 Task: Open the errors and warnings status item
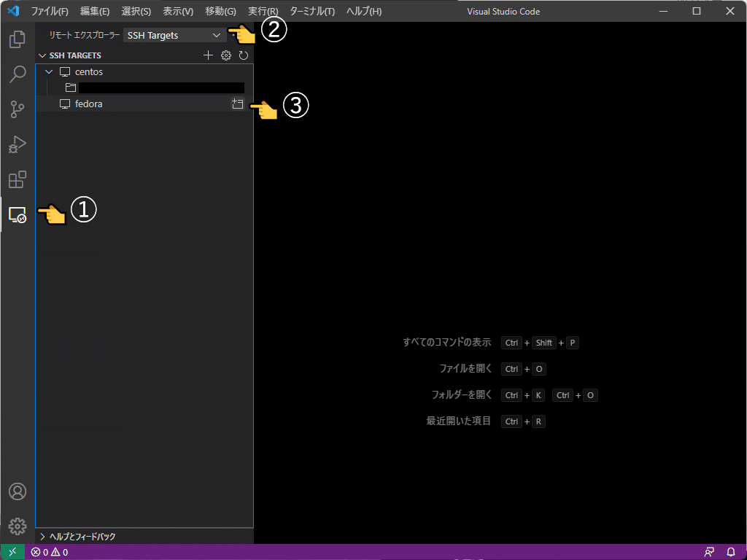[50, 553]
